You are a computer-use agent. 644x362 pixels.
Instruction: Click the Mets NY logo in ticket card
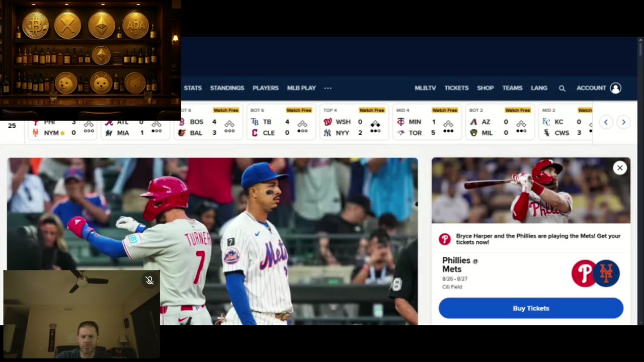(607, 274)
